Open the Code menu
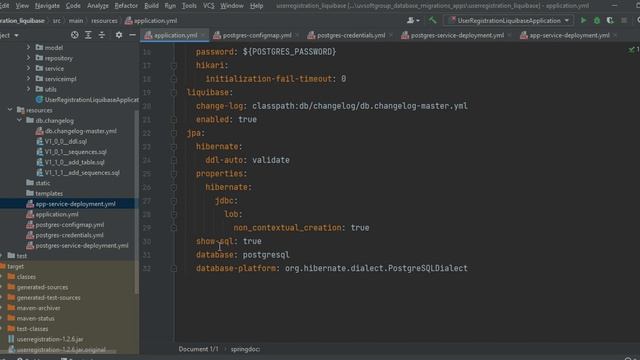This screenshot has width=640, height=360. [x=73, y=6]
